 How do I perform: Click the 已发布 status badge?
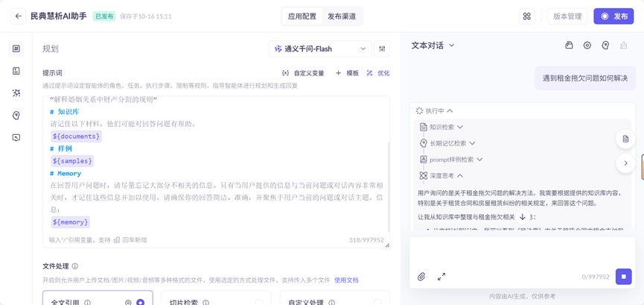click(x=104, y=16)
